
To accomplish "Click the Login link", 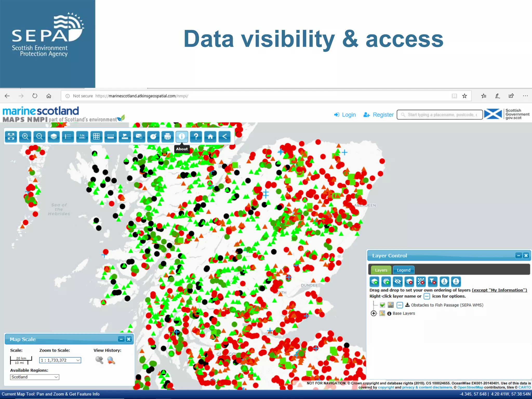I will point(345,115).
